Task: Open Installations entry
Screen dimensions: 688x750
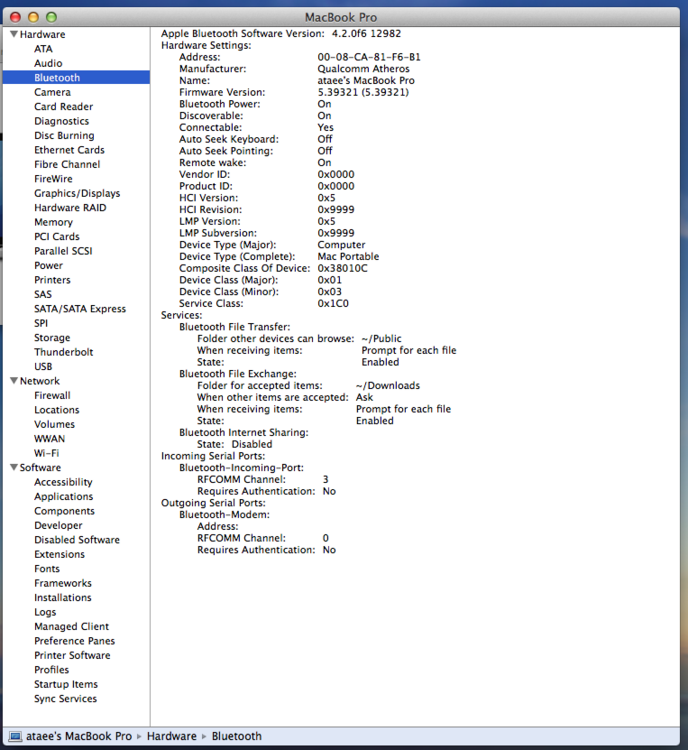Action: click(x=63, y=597)
